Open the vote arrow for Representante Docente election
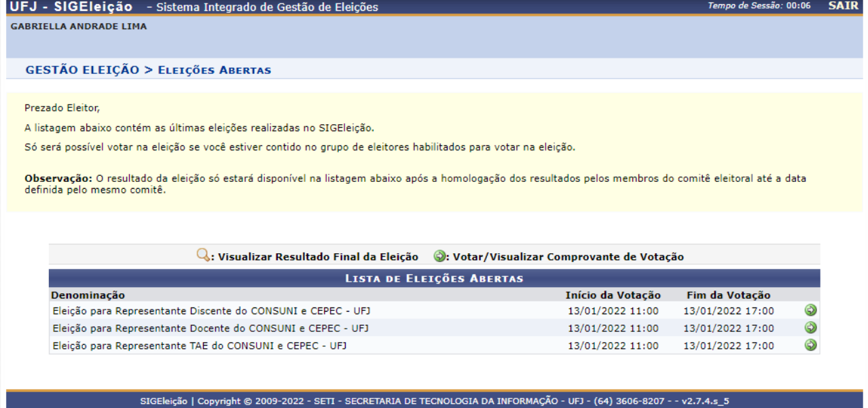868x408 pixels. pyautogui.click(x=810, y=328)
